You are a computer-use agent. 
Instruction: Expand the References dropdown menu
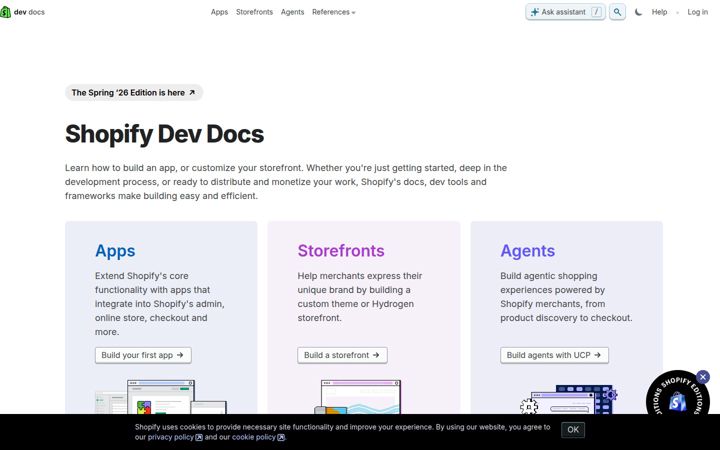point(333,12)
